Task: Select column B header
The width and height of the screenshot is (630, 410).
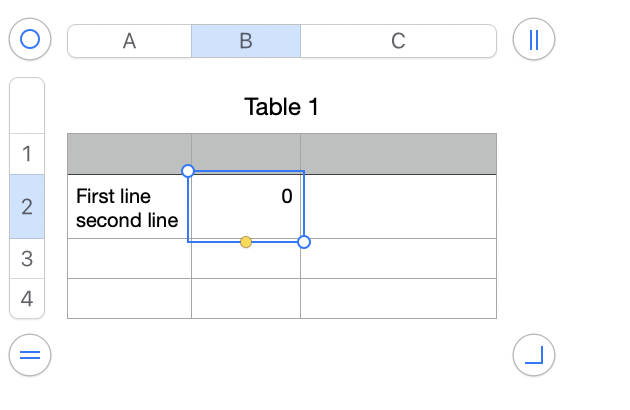Action: 246,41
